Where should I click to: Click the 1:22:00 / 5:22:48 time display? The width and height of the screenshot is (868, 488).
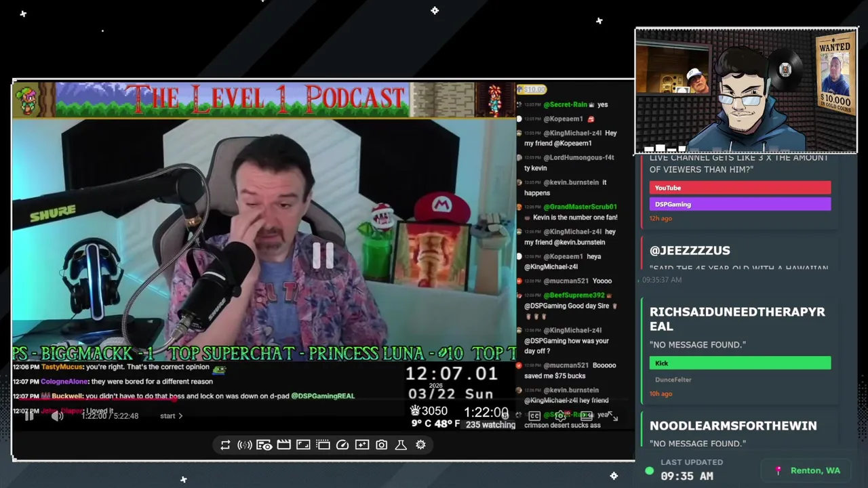110,416
